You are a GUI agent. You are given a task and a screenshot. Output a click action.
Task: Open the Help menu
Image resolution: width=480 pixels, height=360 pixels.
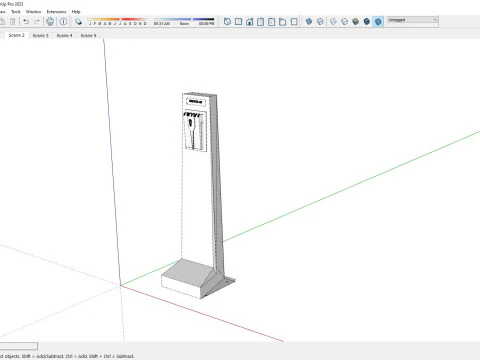pyautogui.click(x=76, y=12)
